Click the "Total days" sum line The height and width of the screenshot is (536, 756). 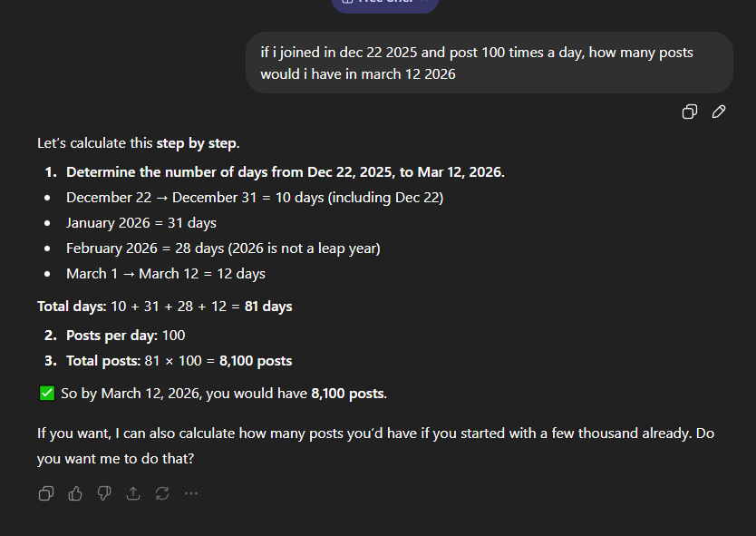click(x=164, y=307)
